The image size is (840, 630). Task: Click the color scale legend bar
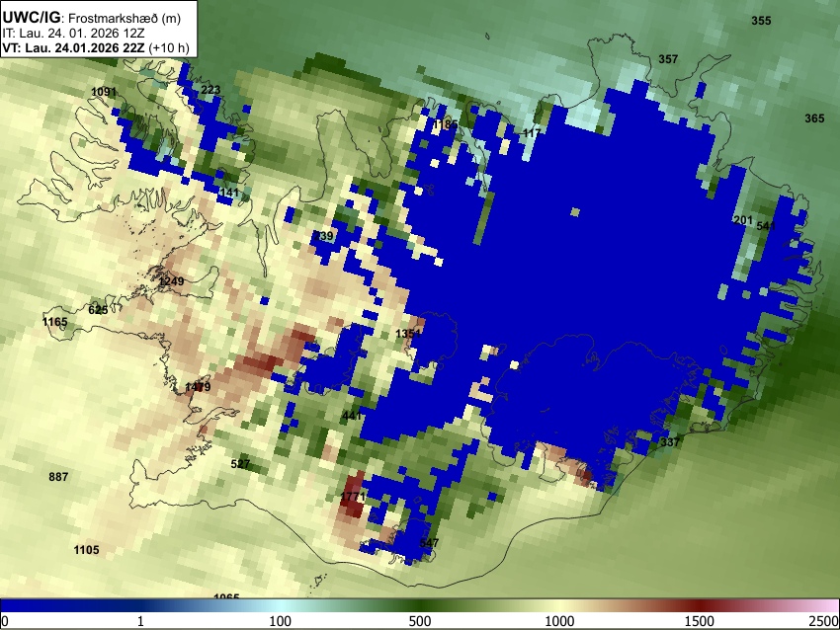pos(420,605)
